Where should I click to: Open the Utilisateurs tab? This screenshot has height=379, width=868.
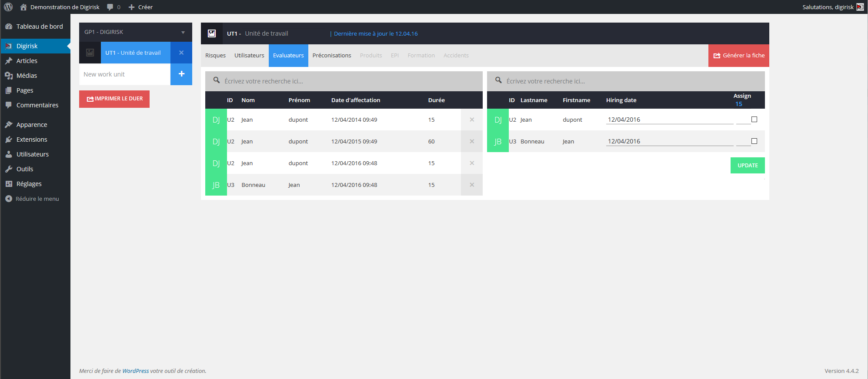click(249, 56)
